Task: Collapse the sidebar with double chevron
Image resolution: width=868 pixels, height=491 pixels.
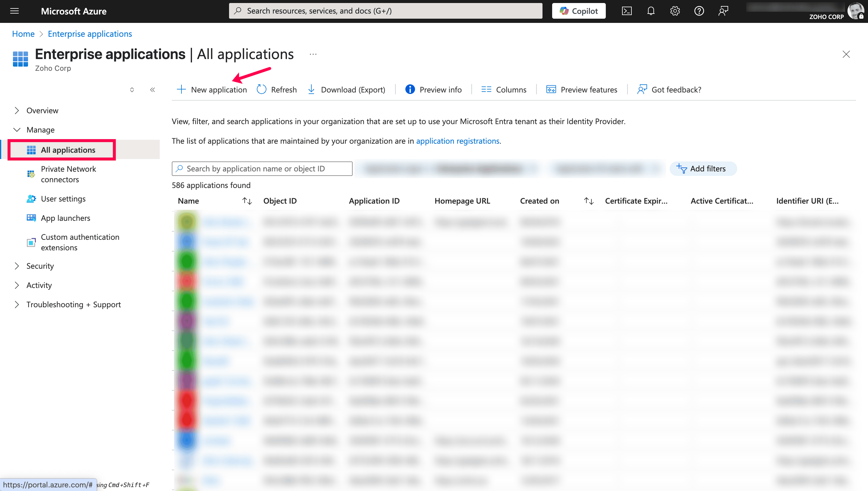Action: [x=153, y=90]
